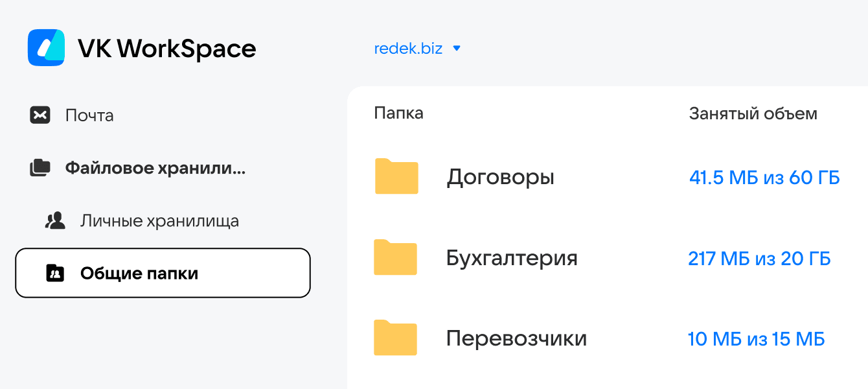Select the redek.biz domain name

click(x=408, y=48)
